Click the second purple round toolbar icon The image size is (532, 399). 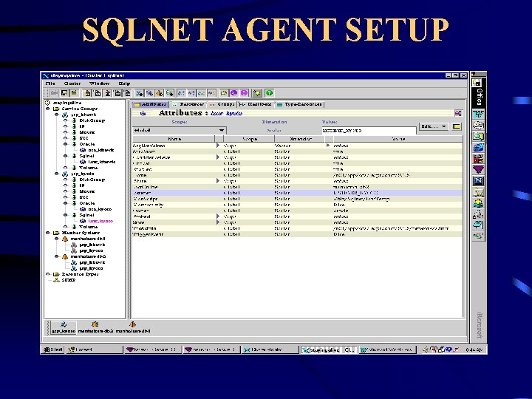244,93
